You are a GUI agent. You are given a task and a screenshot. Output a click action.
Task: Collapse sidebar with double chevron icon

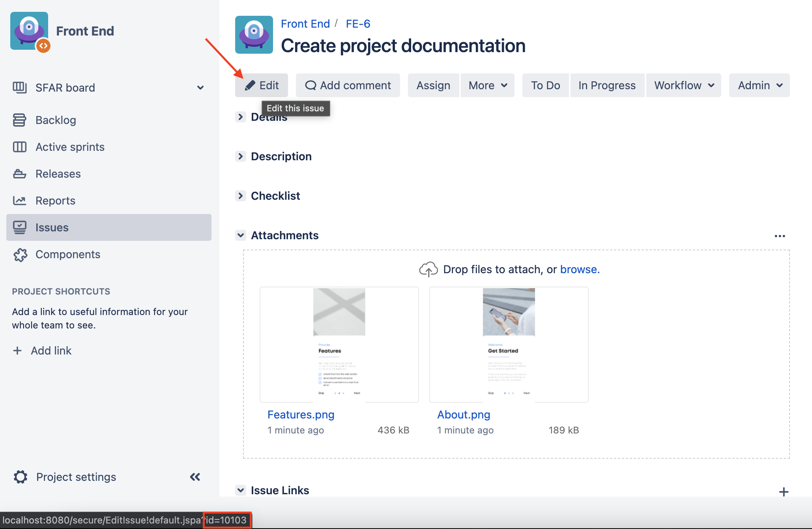pos(195,477)
